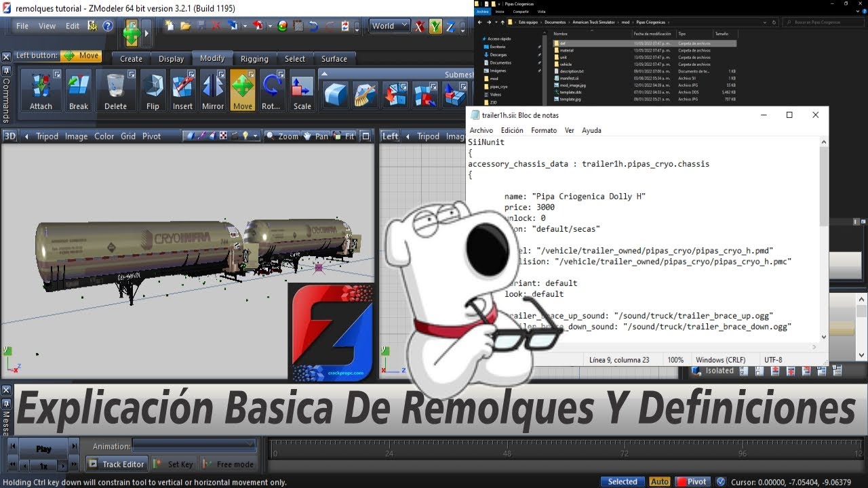Activate the Move tool in Modify ribbon
Viewport: 868px width, 488px height.
242,90
